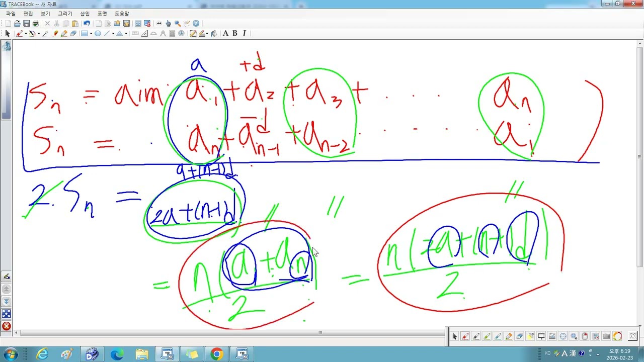Expand the red pen options dropdown arrow

click(x=26, y=34)
